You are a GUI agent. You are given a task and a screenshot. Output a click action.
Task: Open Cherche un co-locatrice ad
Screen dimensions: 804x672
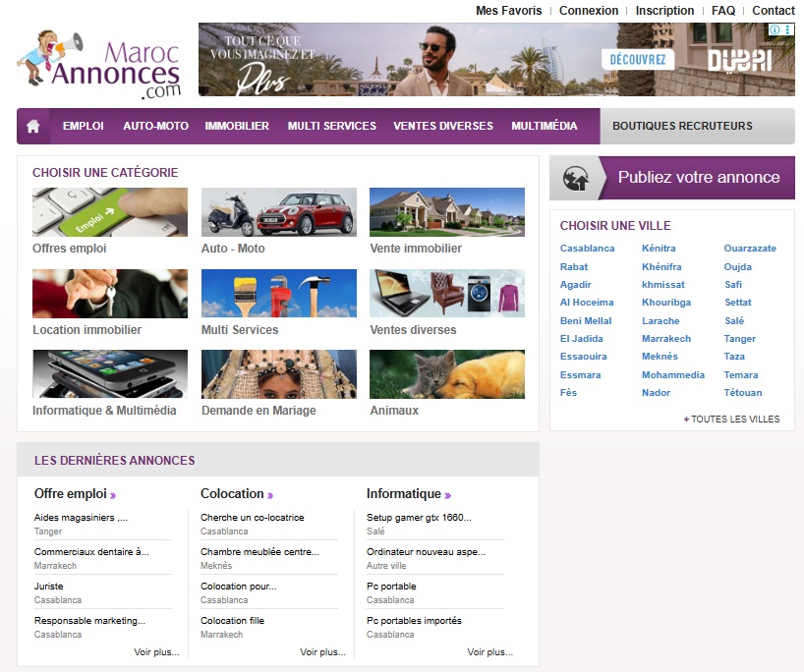coord(253,518)
